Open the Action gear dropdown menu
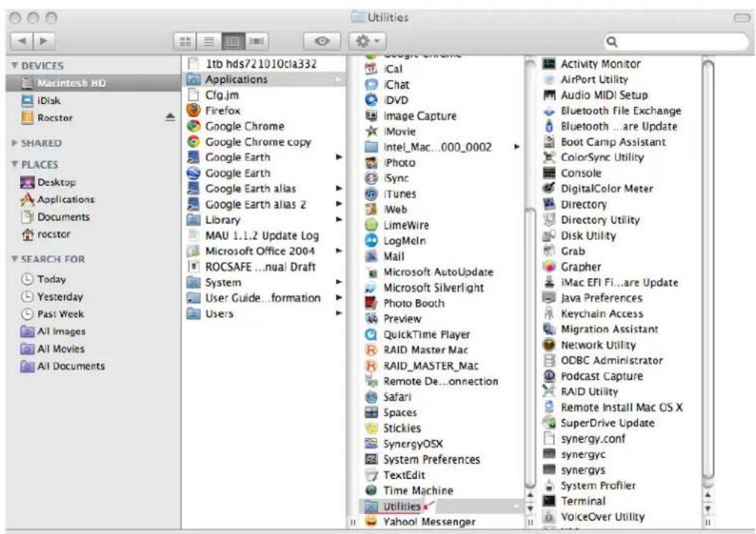Viewport: 756px width, 534px height. 368,41
